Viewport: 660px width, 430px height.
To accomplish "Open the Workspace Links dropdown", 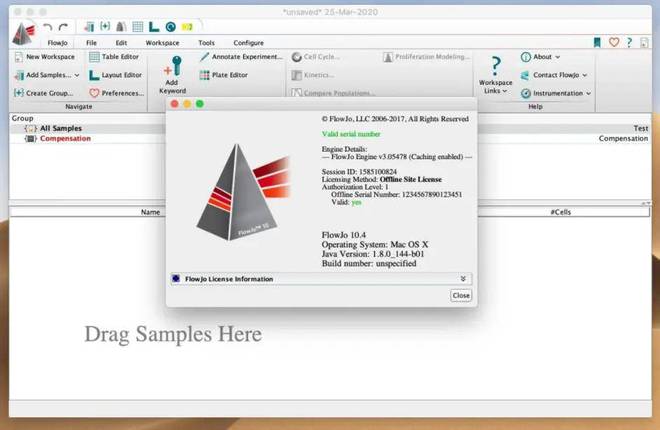I will [495, 77].
